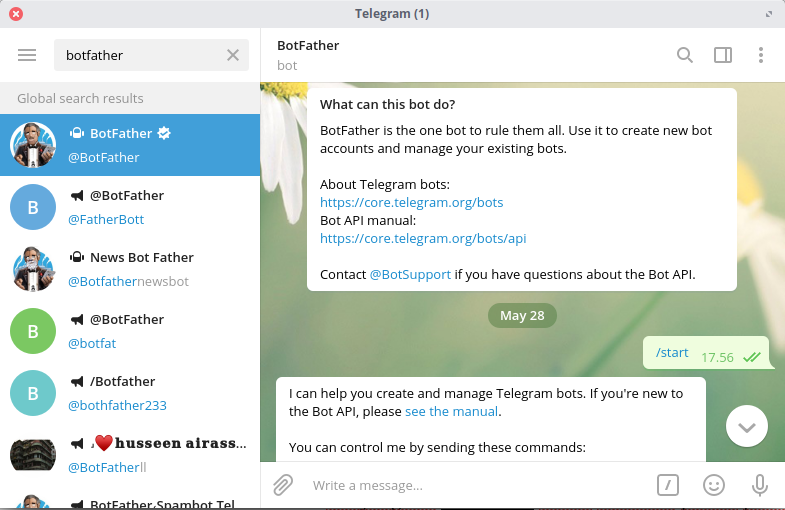Open the husseen airass channel result

tap(130, 455)
